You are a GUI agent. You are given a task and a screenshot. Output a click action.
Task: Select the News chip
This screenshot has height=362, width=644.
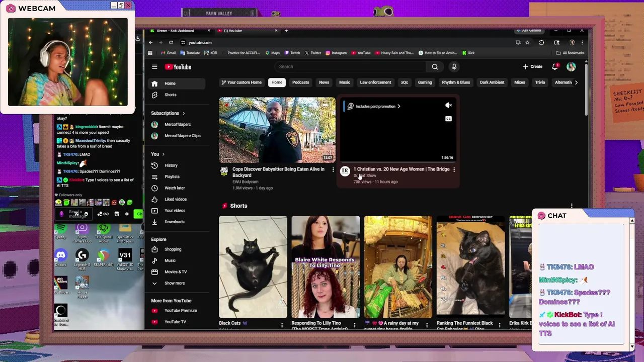[324, 82]
